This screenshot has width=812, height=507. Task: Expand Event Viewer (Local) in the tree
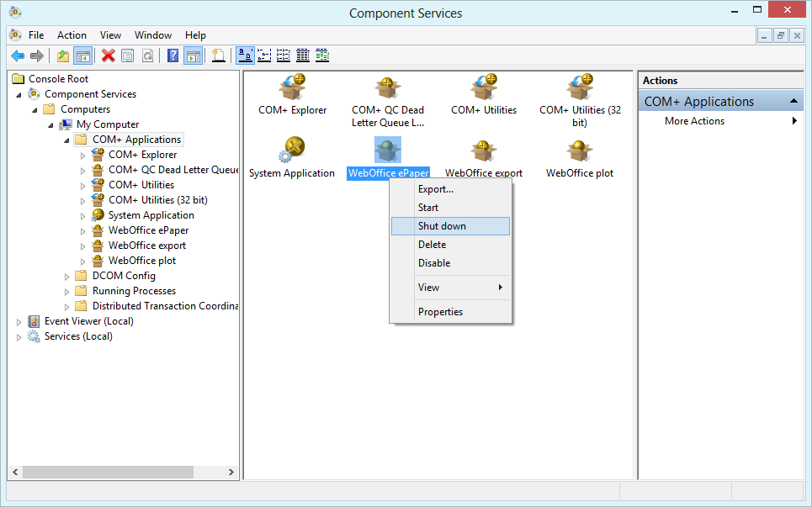[x=19, y=321]
